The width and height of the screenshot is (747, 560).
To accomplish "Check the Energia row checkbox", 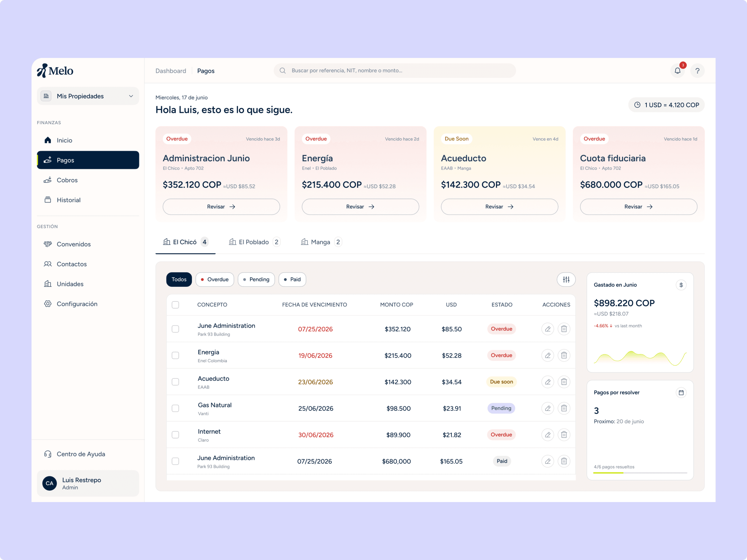I will pos(175,355).
